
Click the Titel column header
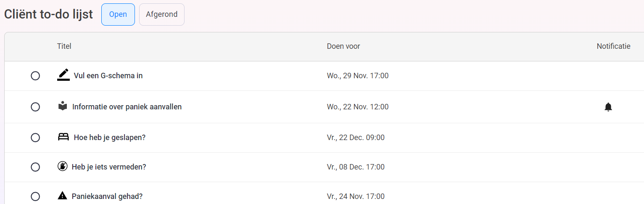[64, 46]
